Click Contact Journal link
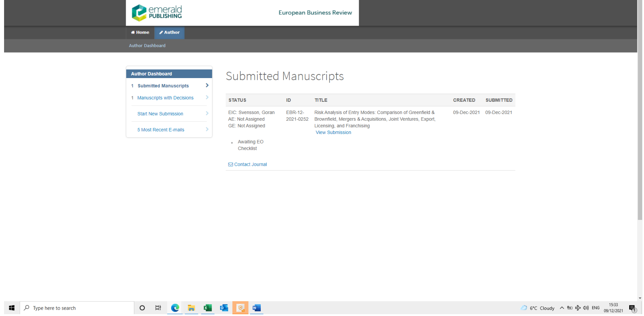Screen dimensions: 644x316 pos(250,165)
